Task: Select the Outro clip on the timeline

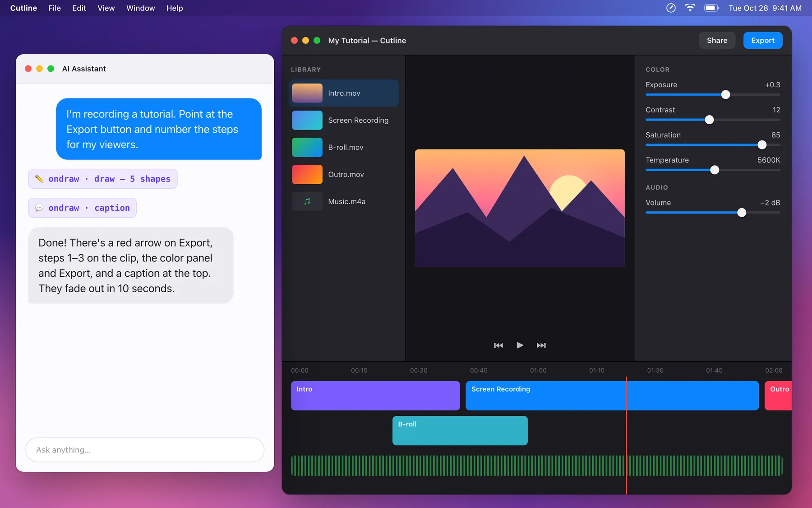Action: coord(778,396)
